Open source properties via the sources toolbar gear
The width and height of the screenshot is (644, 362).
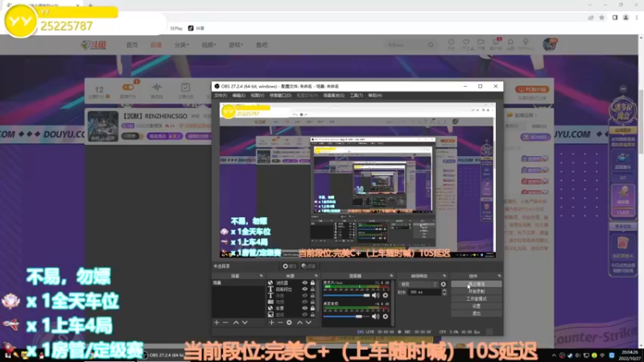pyautogui.click(x=289, y=323)
